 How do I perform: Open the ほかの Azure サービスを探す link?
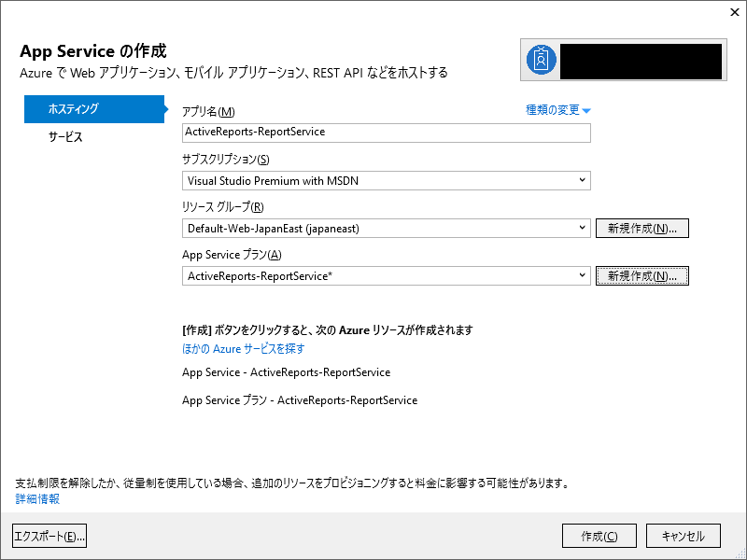pyautogui.click(x=243, y=348)
